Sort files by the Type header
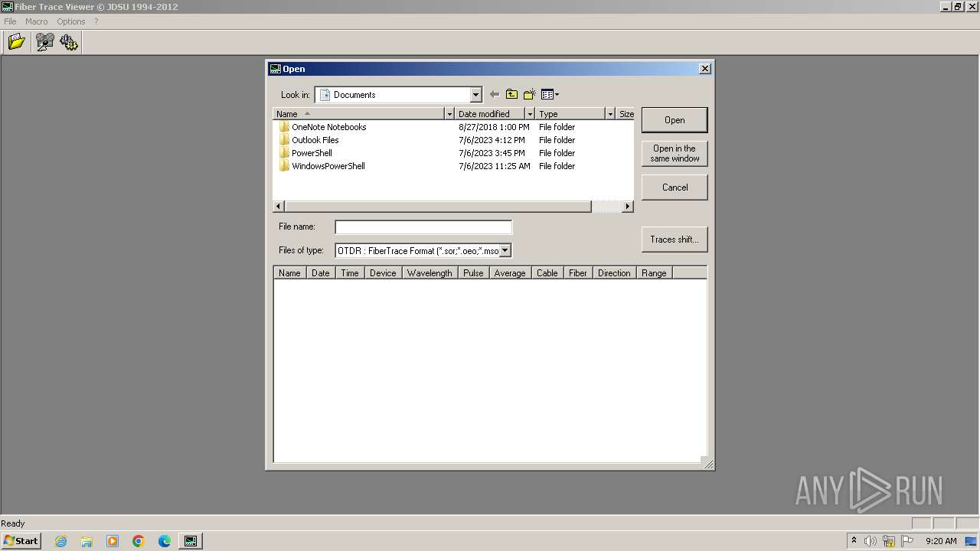 tap(570, 114)
